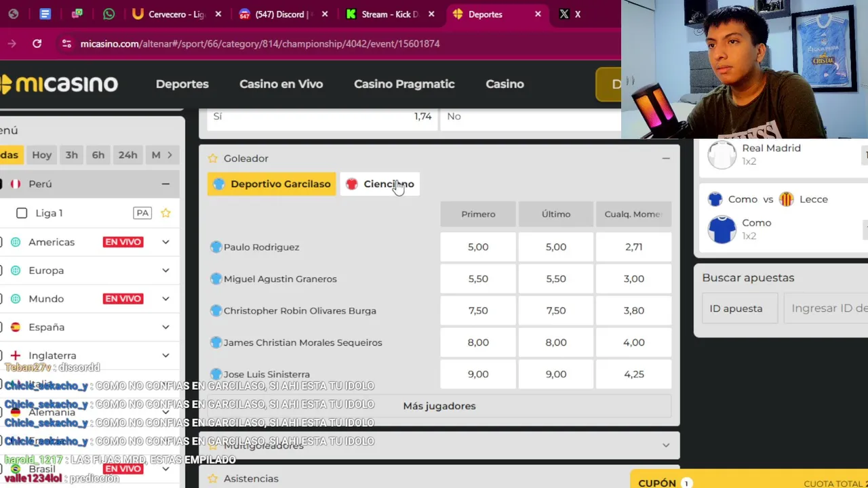Click the Perú flag icon
The height and width of the screenshot is (488, 868).
click(x=16, y=184)
